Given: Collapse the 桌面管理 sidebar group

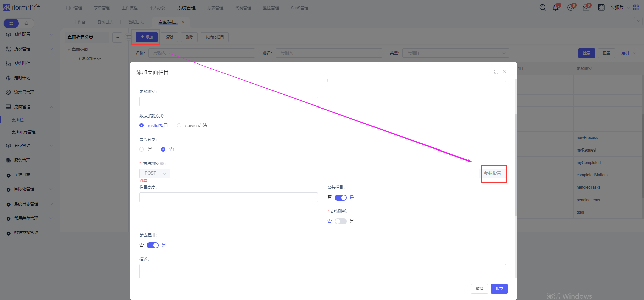Looking at the screenshot, I should click(x=51, y=107).
